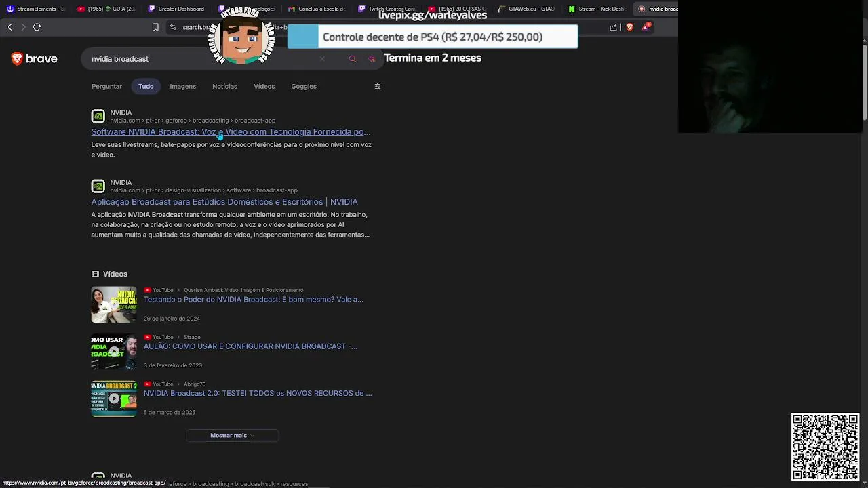The width and height of the screenshot is (868, 488).
Task: Click date text 3 de fevereiro de 2023
Action: tap(173, 365)
